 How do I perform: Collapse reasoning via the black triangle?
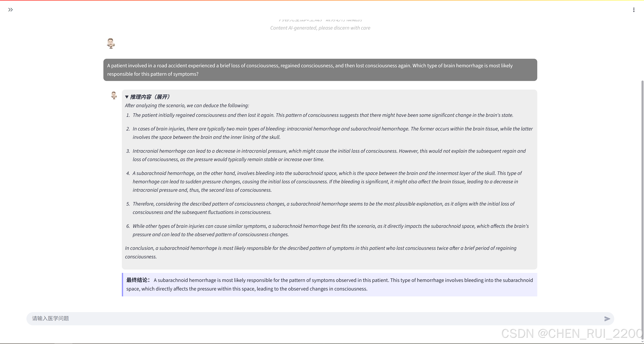[x=127, y=97]
